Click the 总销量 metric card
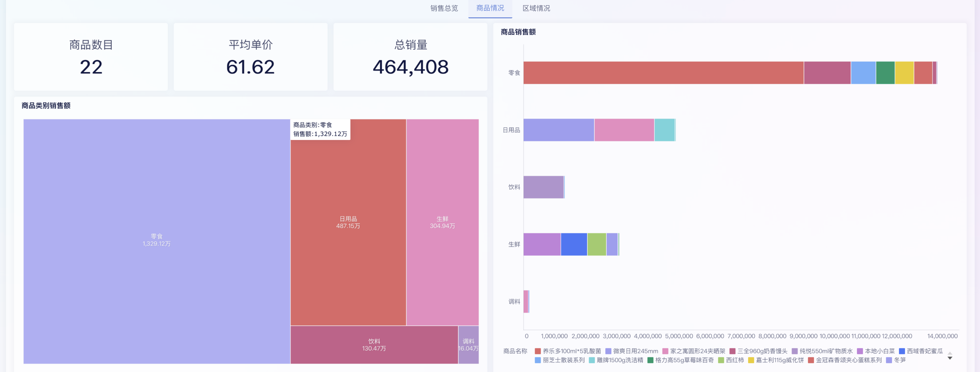 point(410,57)
